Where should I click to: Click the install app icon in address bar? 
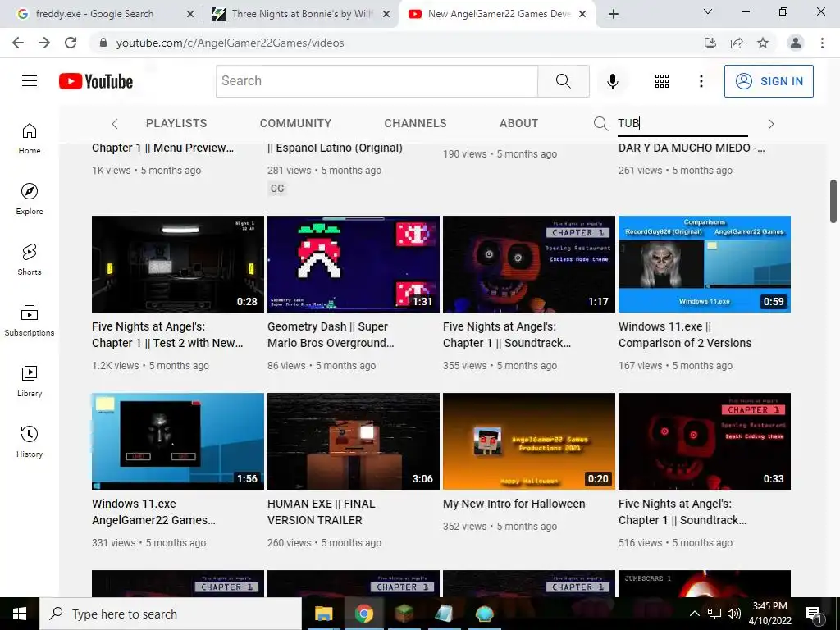click(x=710, y=43)
